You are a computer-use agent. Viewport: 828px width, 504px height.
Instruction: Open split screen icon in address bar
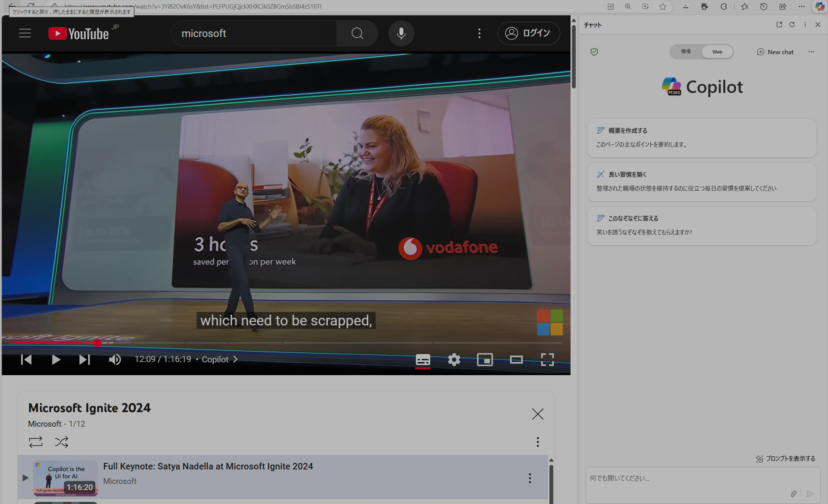click(x=611, y=7)
